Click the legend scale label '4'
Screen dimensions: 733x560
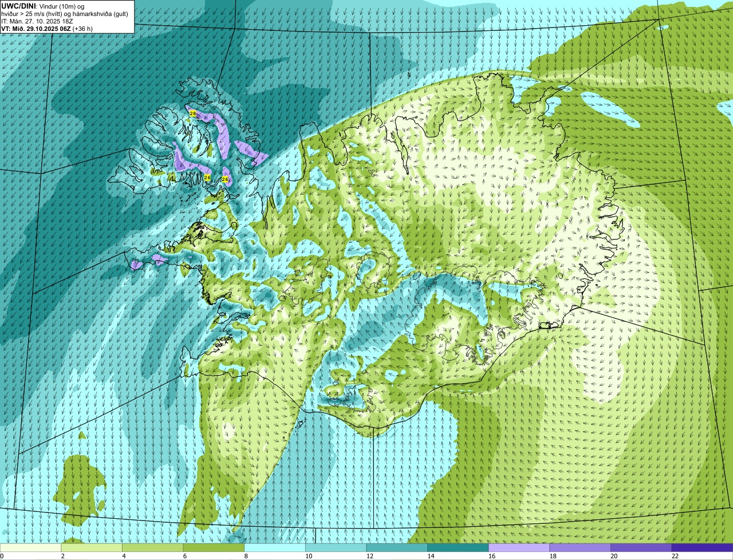[124, 556]
